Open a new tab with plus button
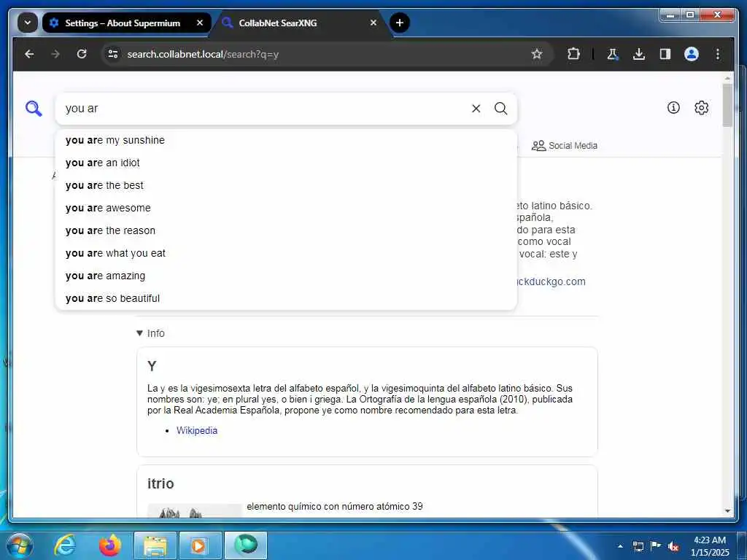The image size is (747, 560). tap(400, 23)
